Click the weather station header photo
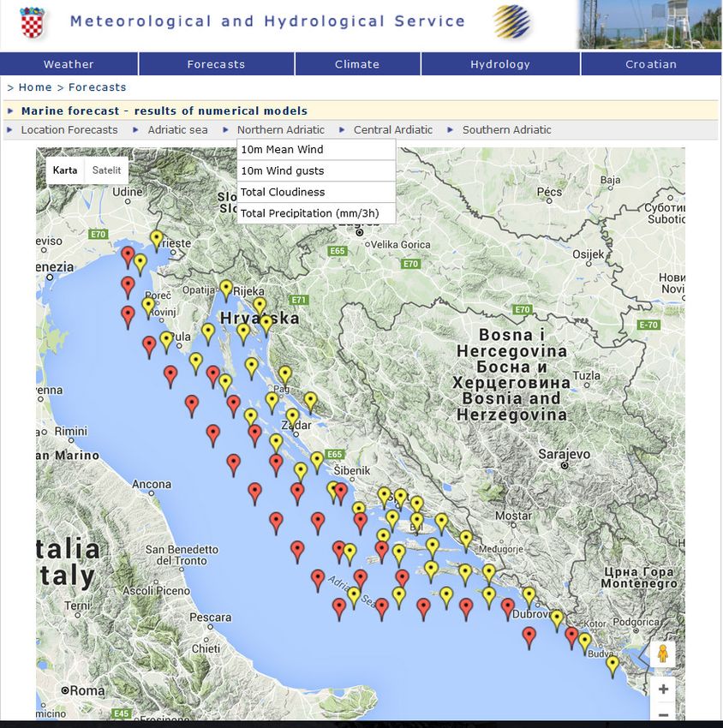Viewport: 723px width, 728px height. point(649,24)
